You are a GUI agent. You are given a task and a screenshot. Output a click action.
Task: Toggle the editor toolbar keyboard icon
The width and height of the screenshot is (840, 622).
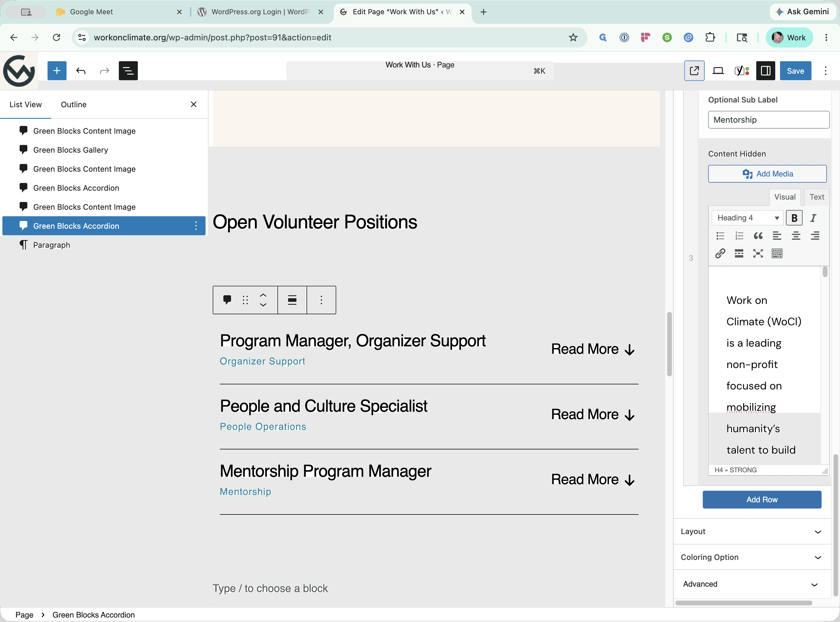(777, 253)
